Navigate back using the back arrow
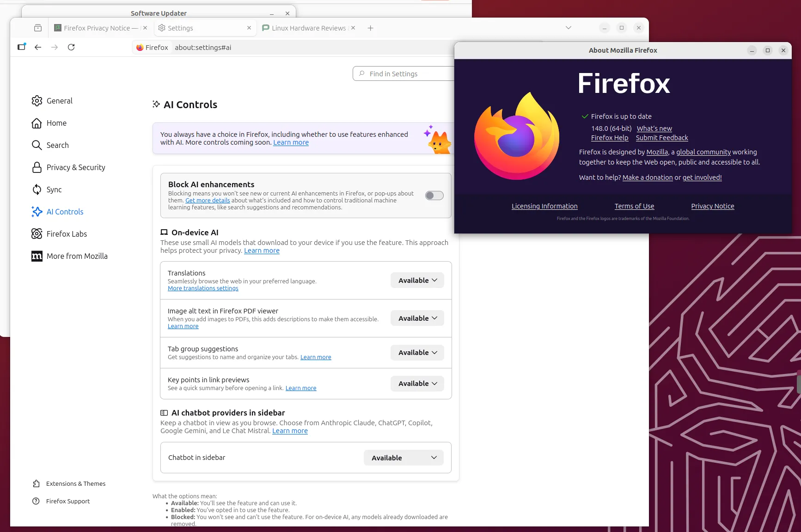801x532 pixels. (x=38, y=47)
